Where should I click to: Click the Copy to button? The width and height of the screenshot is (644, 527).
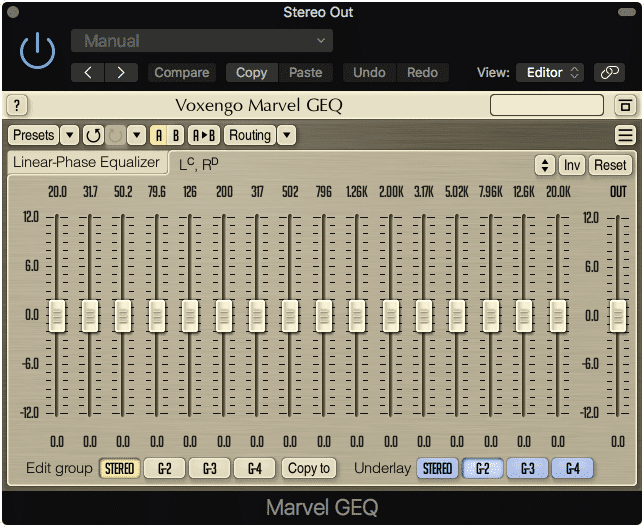pyautogui.click(x=309, y=468)
